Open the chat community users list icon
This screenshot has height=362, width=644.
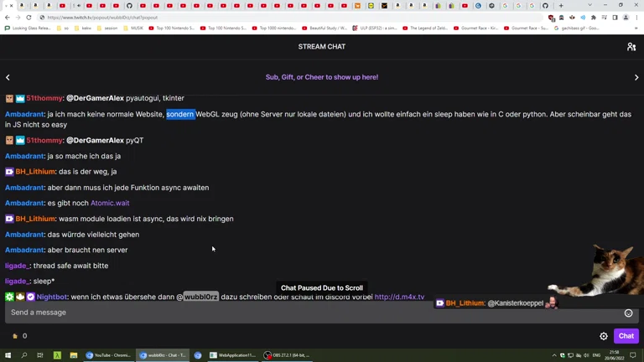[x=631, y=47]
